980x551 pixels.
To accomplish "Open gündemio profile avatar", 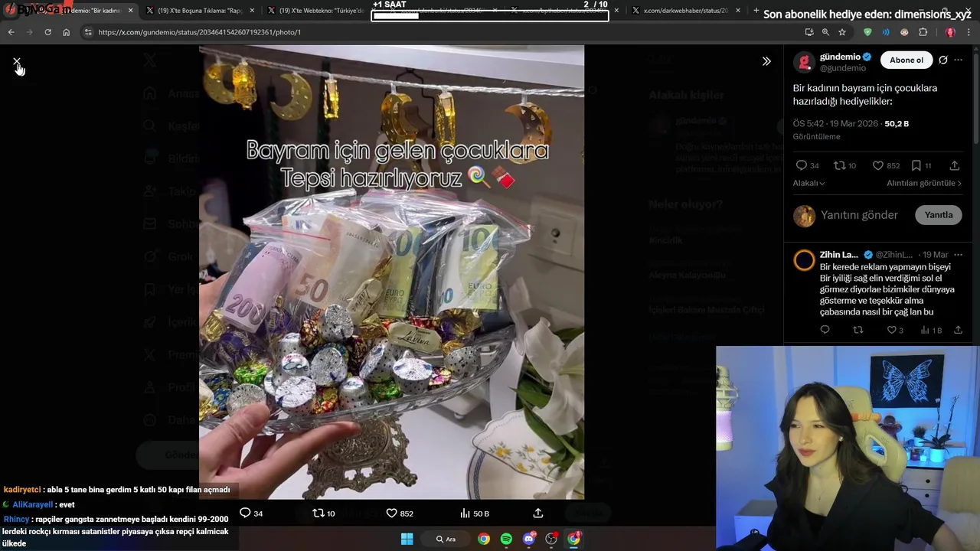I will pyautogui.click(x=803, y=63).
